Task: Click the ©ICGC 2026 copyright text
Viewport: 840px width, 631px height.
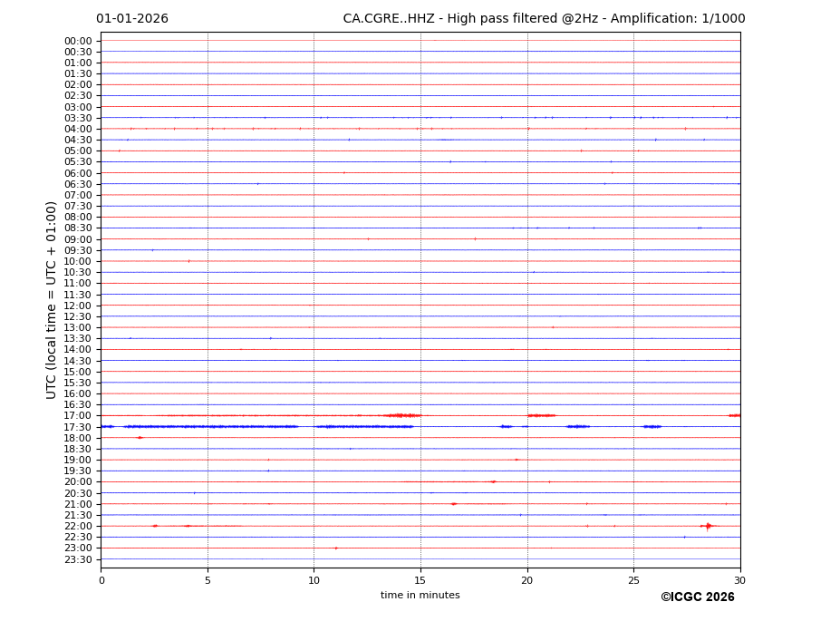Action: [x=697, y=597]
